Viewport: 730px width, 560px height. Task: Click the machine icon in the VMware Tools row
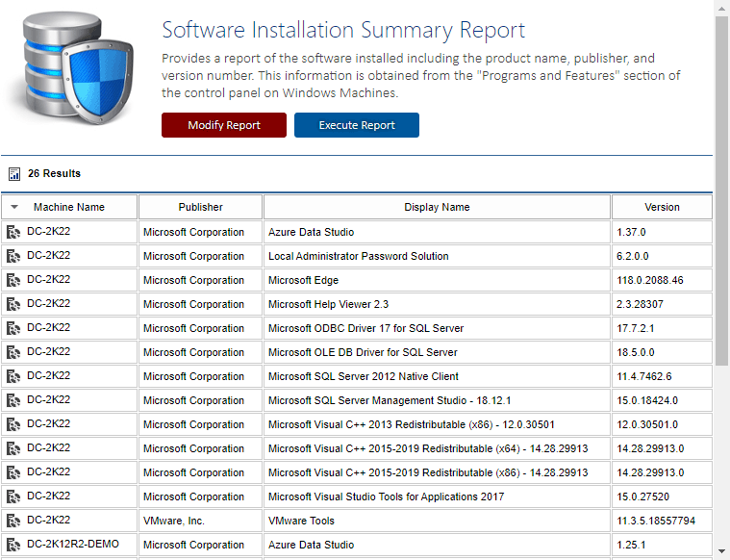pyautogui.click(x=13, y=521)
